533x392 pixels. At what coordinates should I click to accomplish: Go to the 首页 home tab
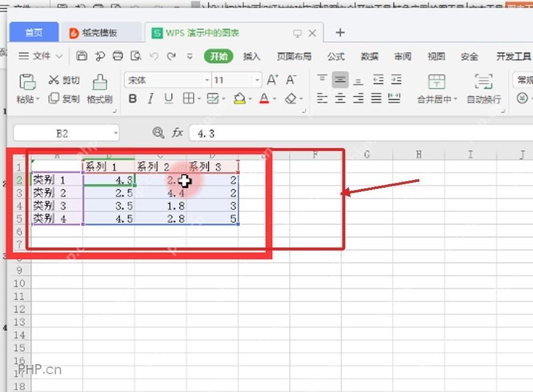[x=34, y=33]
